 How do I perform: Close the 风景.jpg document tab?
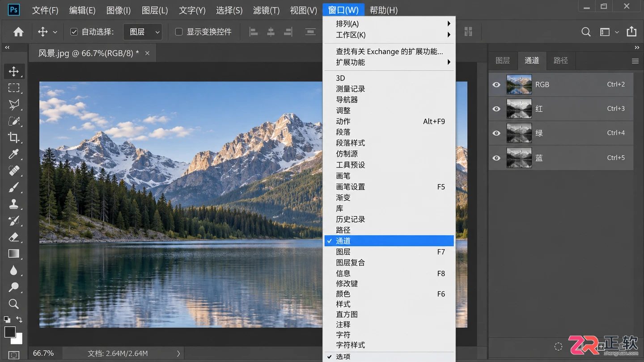tap(147, 53)
